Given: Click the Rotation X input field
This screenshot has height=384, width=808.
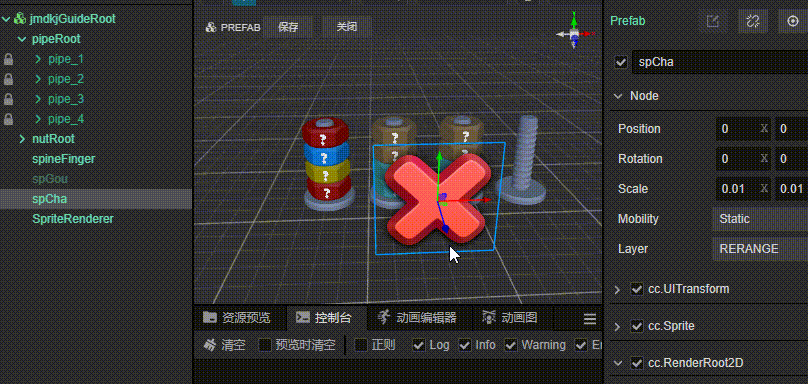Looking at the screenshot, I should click(x=742, y=159).
